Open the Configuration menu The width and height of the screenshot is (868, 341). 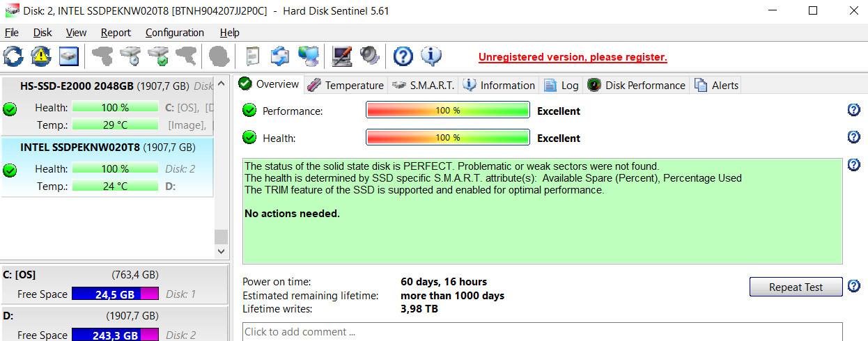tap(175, 33)
